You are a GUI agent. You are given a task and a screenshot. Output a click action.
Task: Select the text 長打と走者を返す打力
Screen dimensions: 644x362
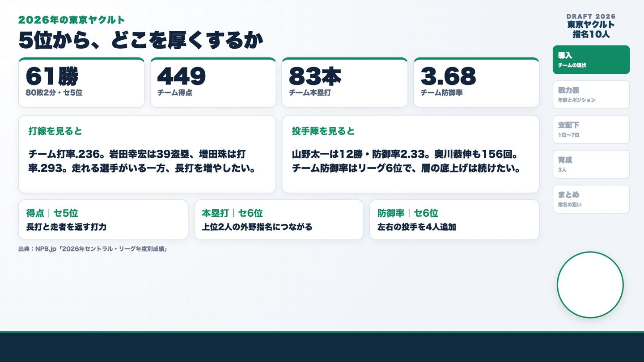[66, 227]
